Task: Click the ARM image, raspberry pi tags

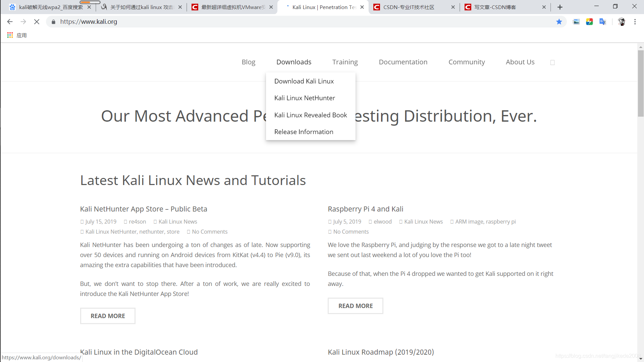Action: click(x=485, y=222)
